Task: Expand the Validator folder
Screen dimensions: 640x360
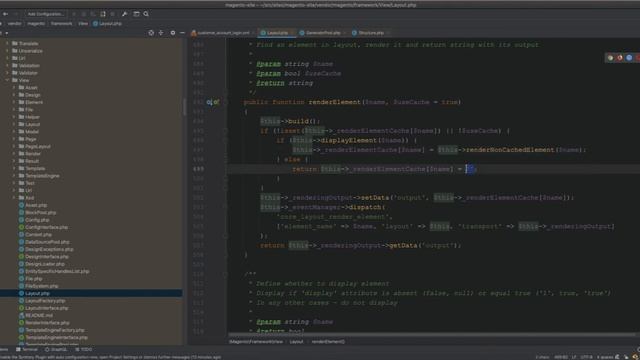Action: pyautogui.click(x=7, y=73)
